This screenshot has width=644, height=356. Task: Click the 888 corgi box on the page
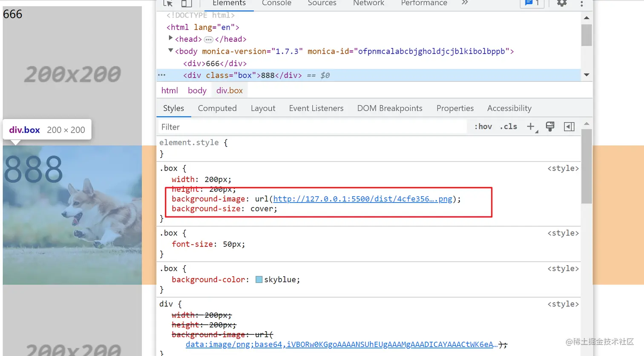click(72, 215)
